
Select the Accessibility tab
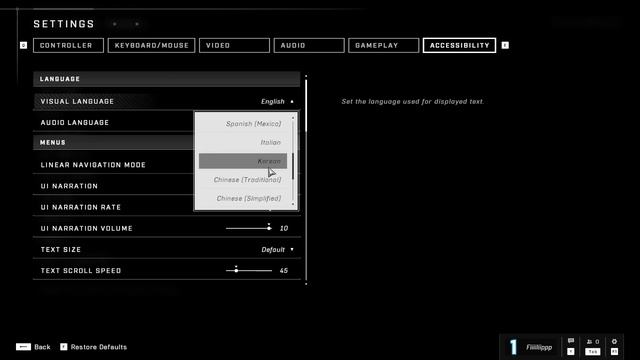tap(460, 45)
